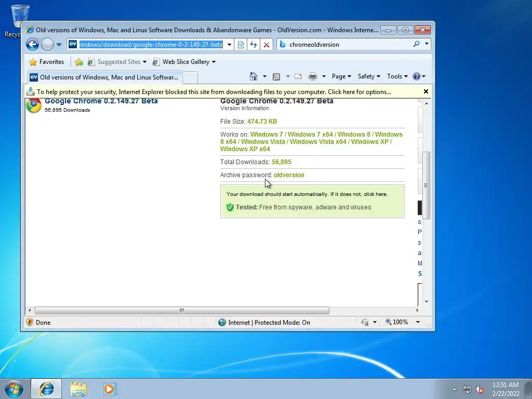Click the Refresh page icon
Viewport: 532px width, 399px height.
click(x=254, y=45)
